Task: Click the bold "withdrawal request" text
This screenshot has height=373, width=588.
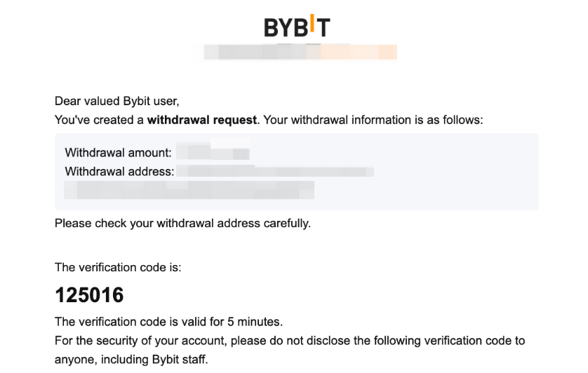Action: 201,120
